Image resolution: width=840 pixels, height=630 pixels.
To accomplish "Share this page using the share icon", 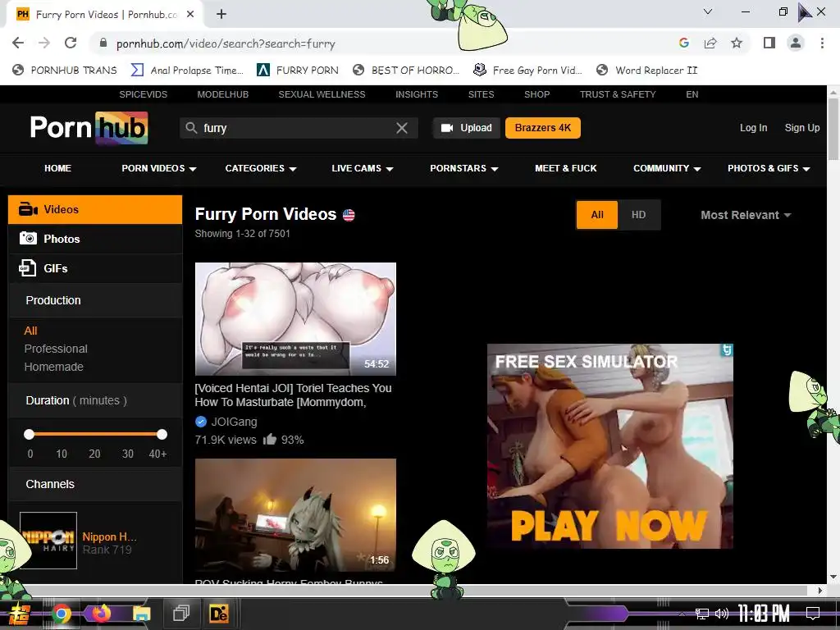I will coord(710,43).
